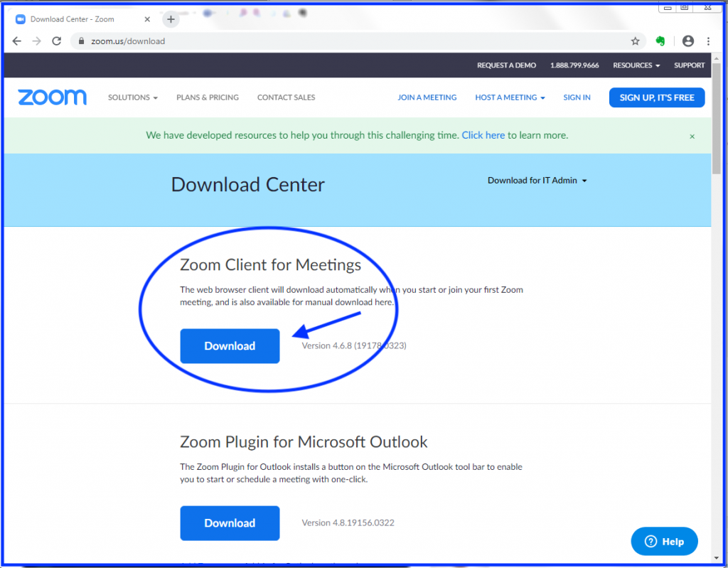Reload the page with refresh icon

57,41
